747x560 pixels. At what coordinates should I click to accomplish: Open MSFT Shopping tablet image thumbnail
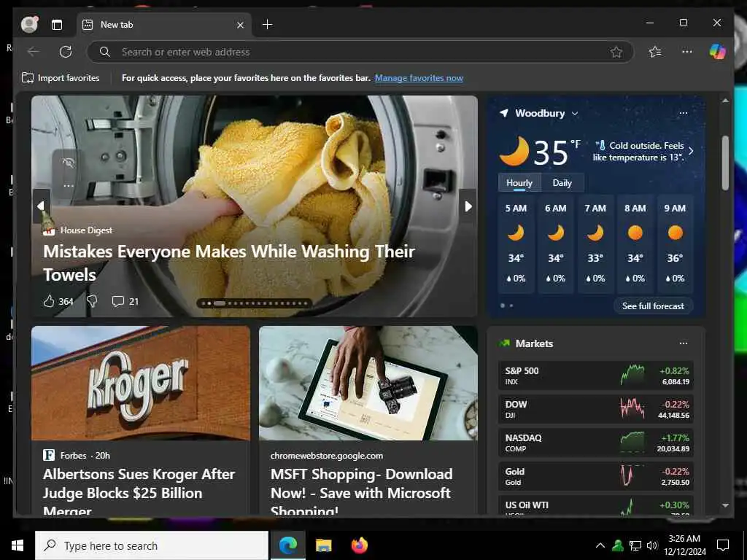pyautogui.click(x=368, y=383)
